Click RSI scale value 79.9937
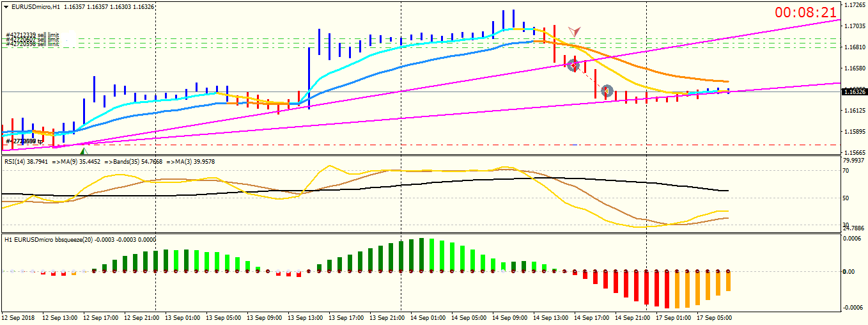The height and width of the screenshot is (325, 868). point(855,161)
